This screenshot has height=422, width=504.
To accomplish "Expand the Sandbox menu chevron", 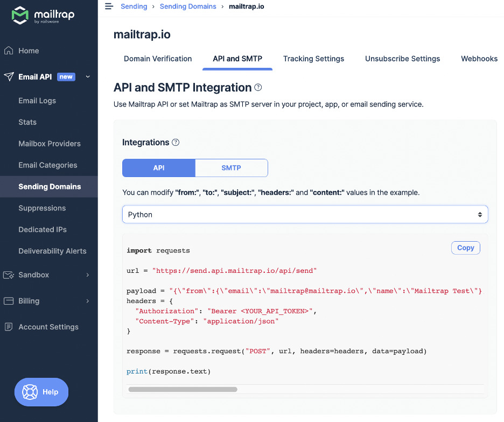I will (x=88, y=275).
